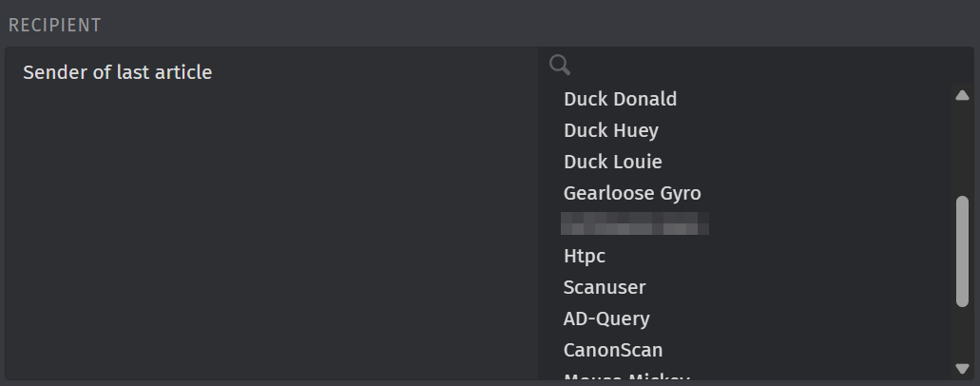Choose Duck Huey as recipient

click(x=610, y=130)
